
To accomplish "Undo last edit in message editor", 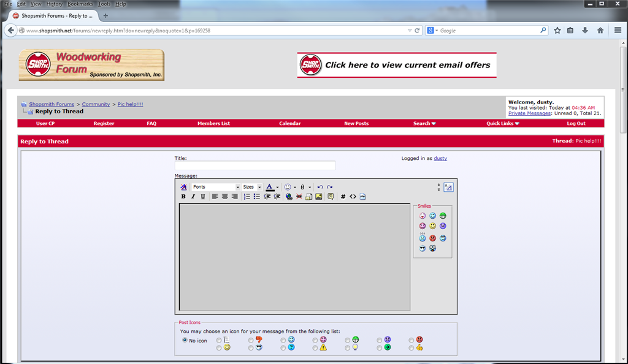I will pyautogui.click(x=320, y=187).
